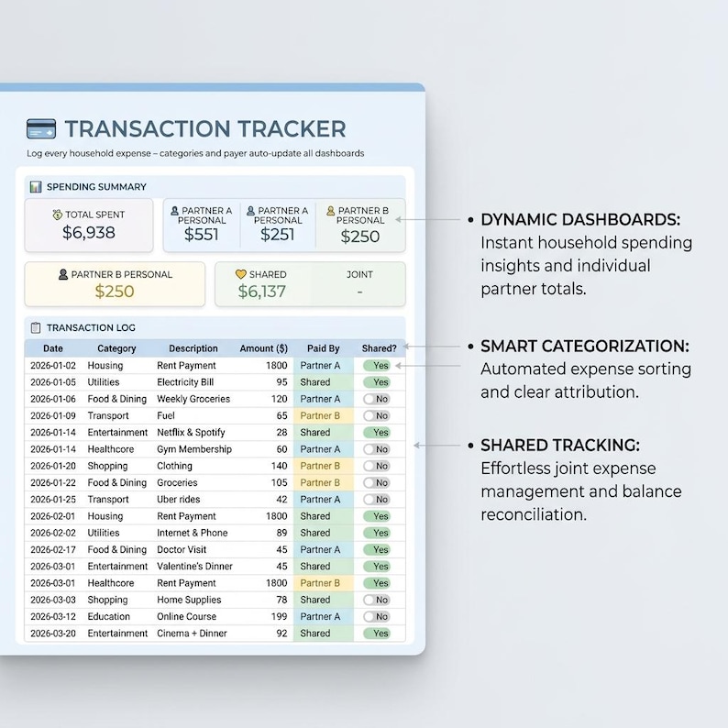728x728 pixels.
Task: Open Paid By cell for Electricity Bill row
Action: coord(324,382)
